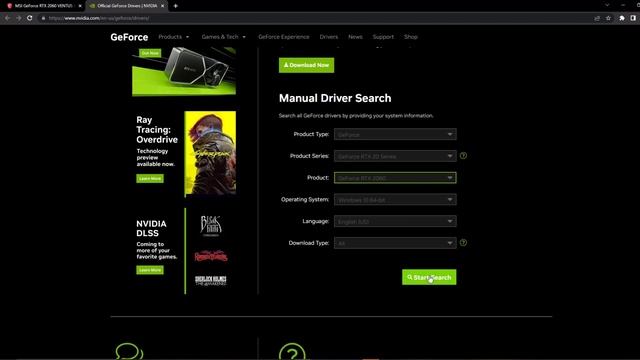This screenshot has height=360, width=640.
Task: Click the red game logo in DLSS panel
Action: 211,256
